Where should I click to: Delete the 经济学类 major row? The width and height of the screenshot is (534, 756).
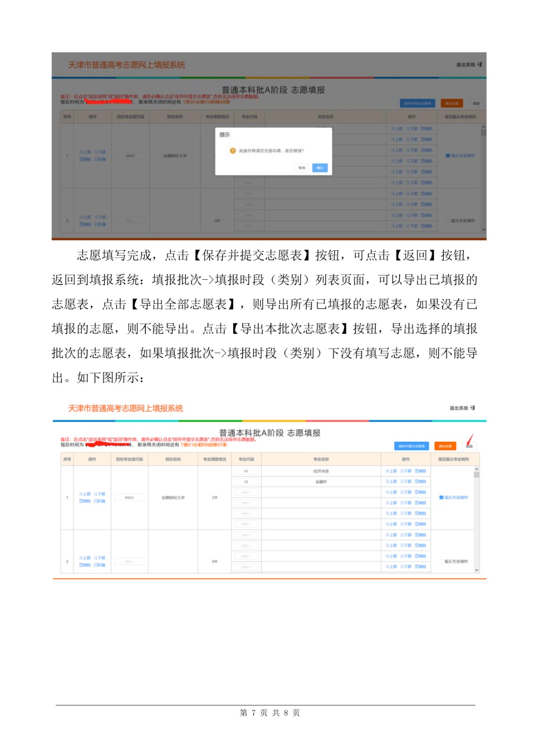[421, 471]
